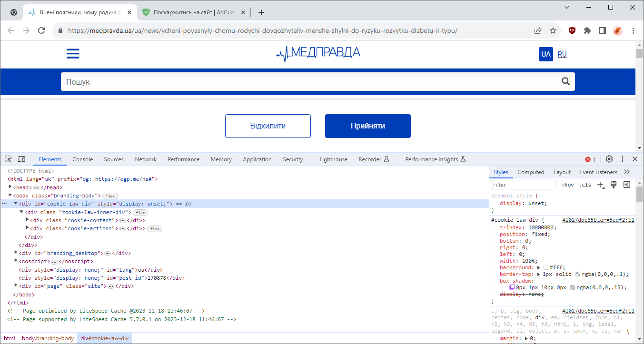Click inside the Styles filter field
This screenshot has width=644, height=344.
(x=523, y=184)
